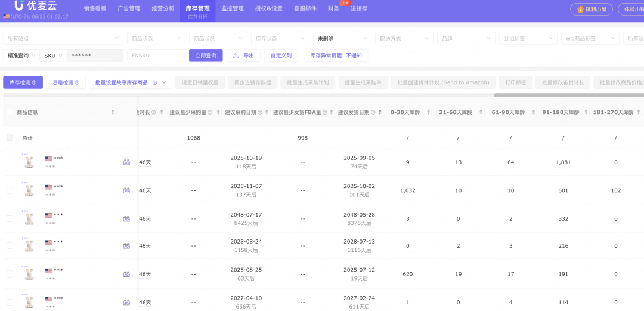Select checkbox for 2028-08-24 row

tap(10, 245)
